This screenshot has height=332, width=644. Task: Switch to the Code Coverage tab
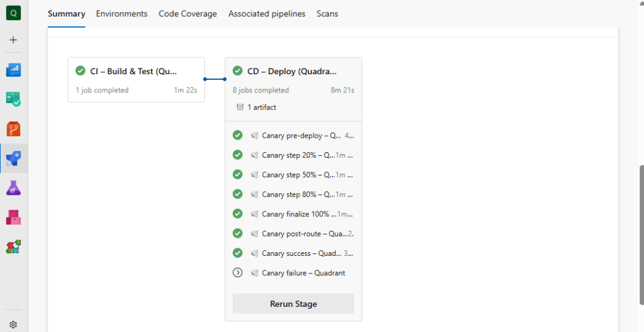[187, 14]
